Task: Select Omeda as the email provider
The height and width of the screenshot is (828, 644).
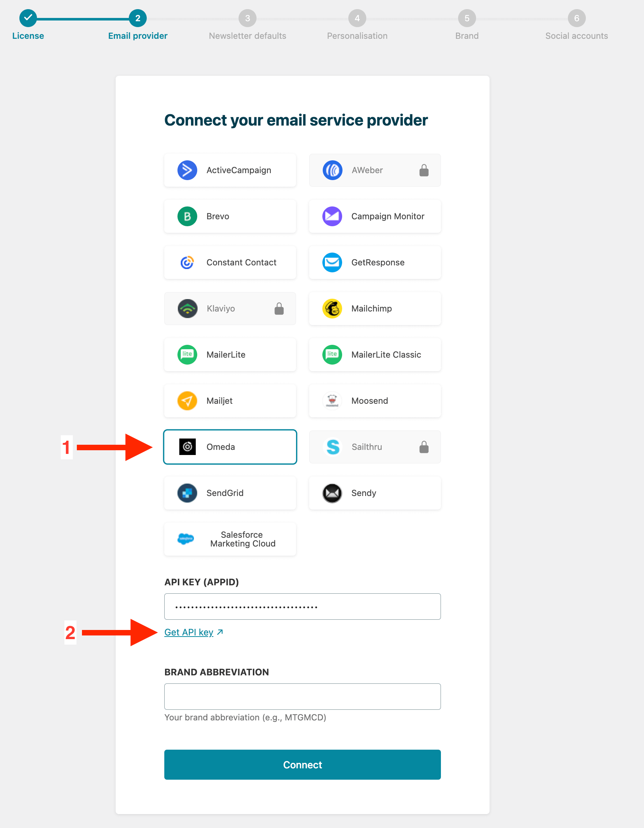Action: tap(230, 447)
